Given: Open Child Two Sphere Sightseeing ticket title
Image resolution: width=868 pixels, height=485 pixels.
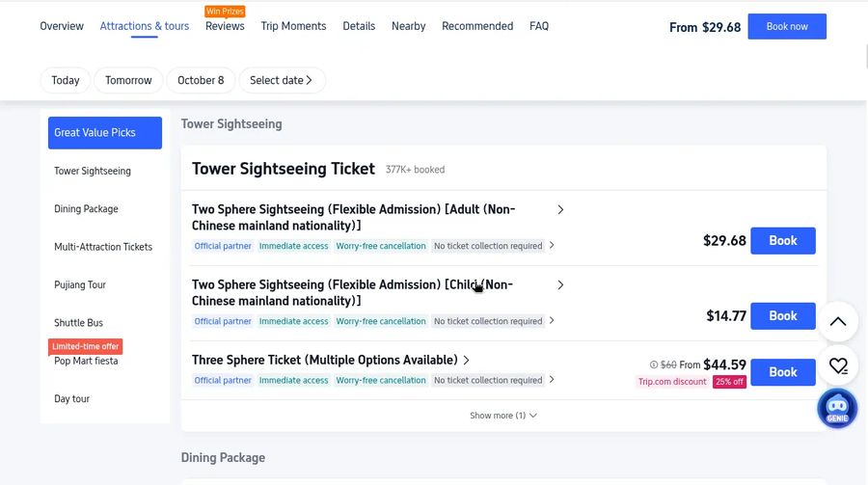Looking at the screenshot, I should pyautogui.click(x=353, y=293).
